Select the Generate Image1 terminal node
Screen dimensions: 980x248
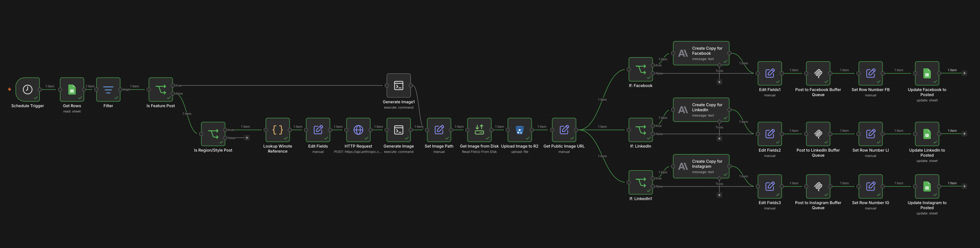click(399, 86)
